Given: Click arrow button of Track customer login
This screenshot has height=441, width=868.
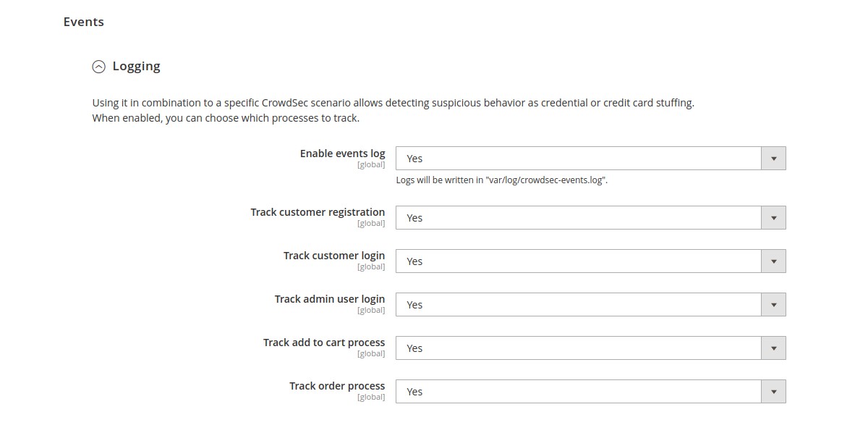Looking at the screenshot, I should pyautogui.click(x=773, y=261).
